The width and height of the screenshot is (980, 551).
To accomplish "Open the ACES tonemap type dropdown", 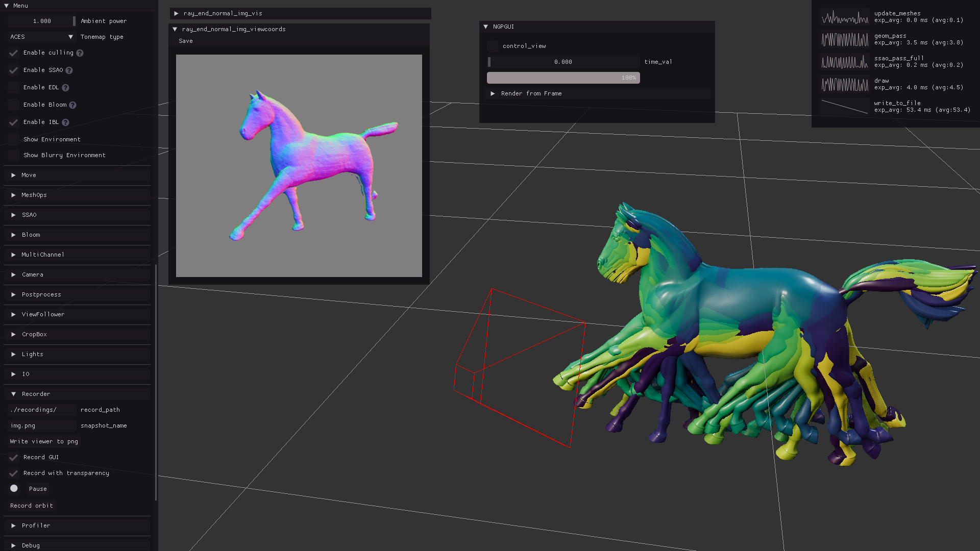I will coord(42,37).
